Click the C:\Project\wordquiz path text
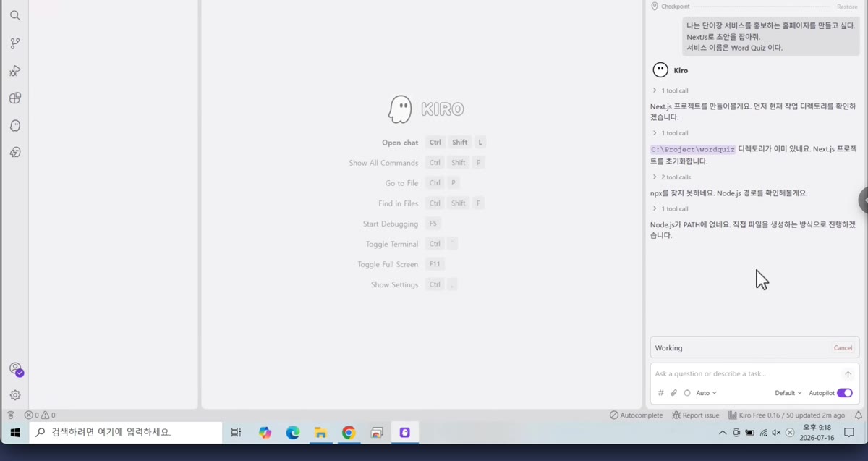Viewport: 868px width, 461px height. tap(693, 149)
